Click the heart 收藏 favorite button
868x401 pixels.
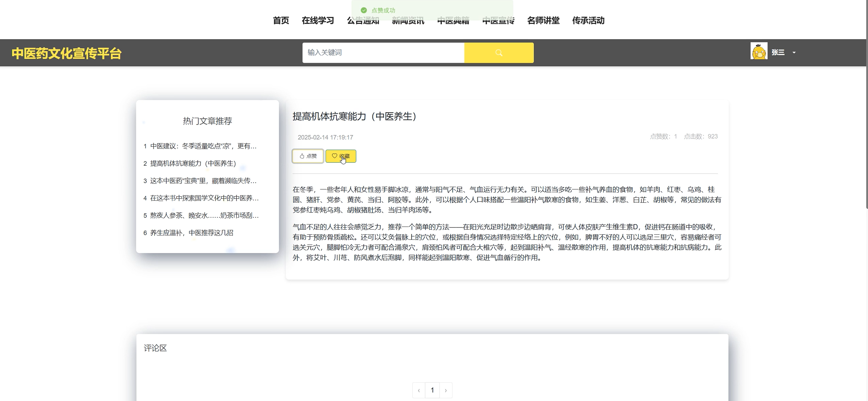[x=341, y=156]
